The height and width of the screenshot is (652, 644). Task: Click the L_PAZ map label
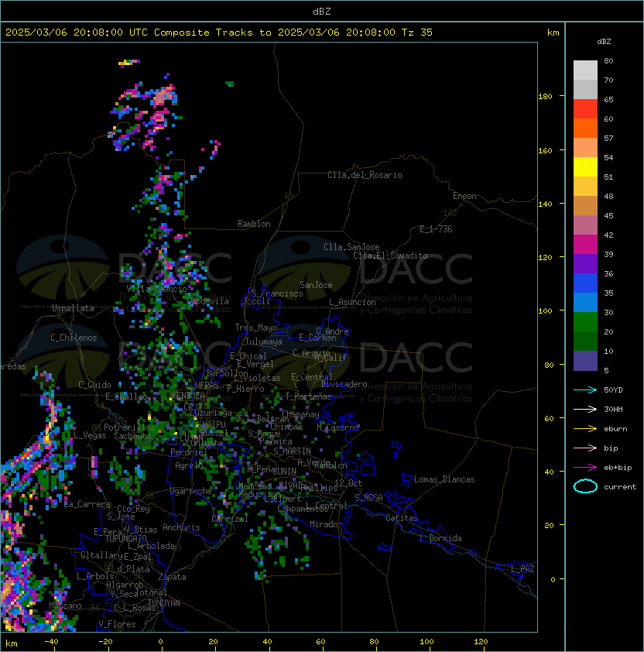pos(522,569)
